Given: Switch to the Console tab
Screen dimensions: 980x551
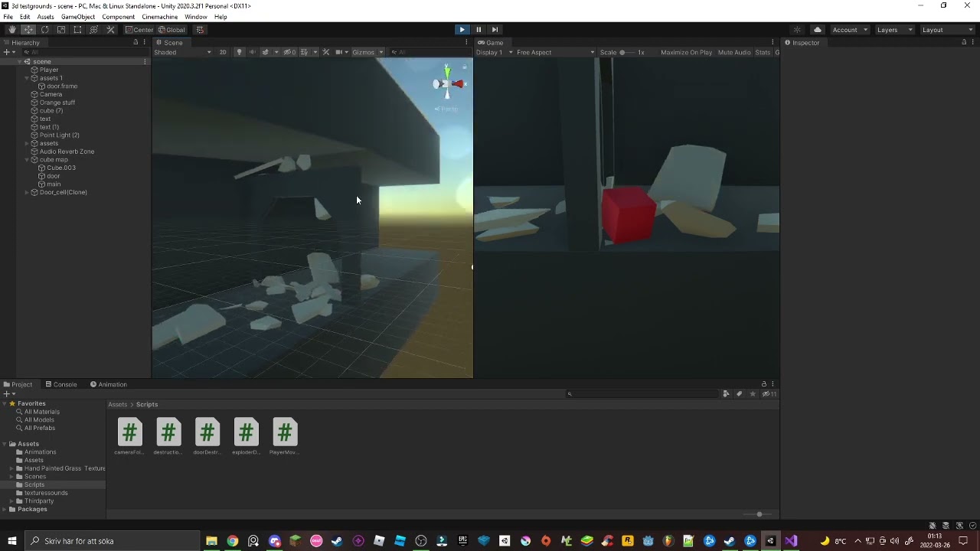Looking at the screenshot, I should click(64, 384).
